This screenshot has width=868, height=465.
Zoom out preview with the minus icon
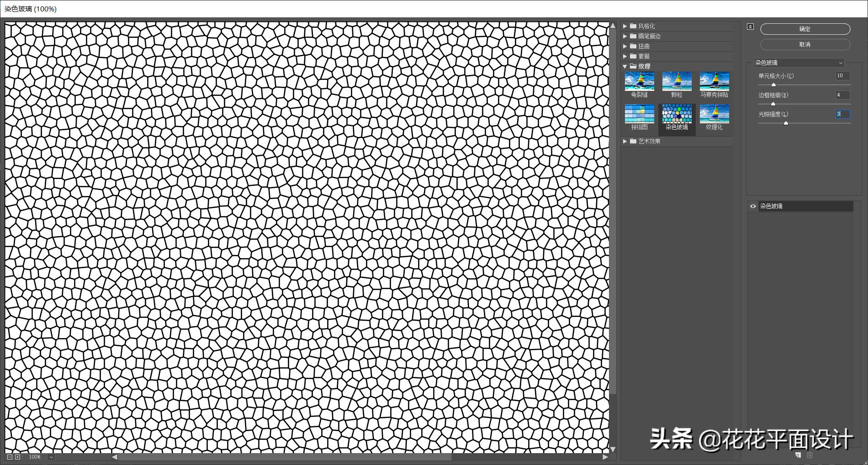[10, 457]
